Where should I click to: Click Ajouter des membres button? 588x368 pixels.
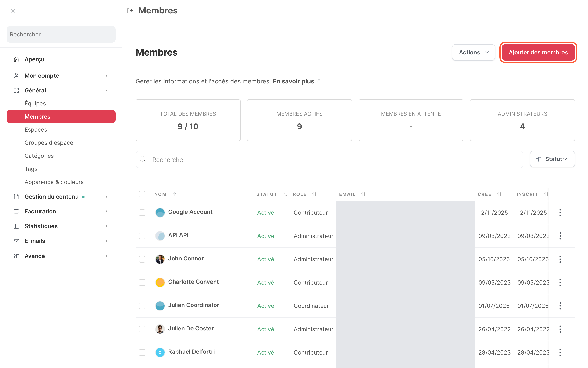(x=538, y=52)
